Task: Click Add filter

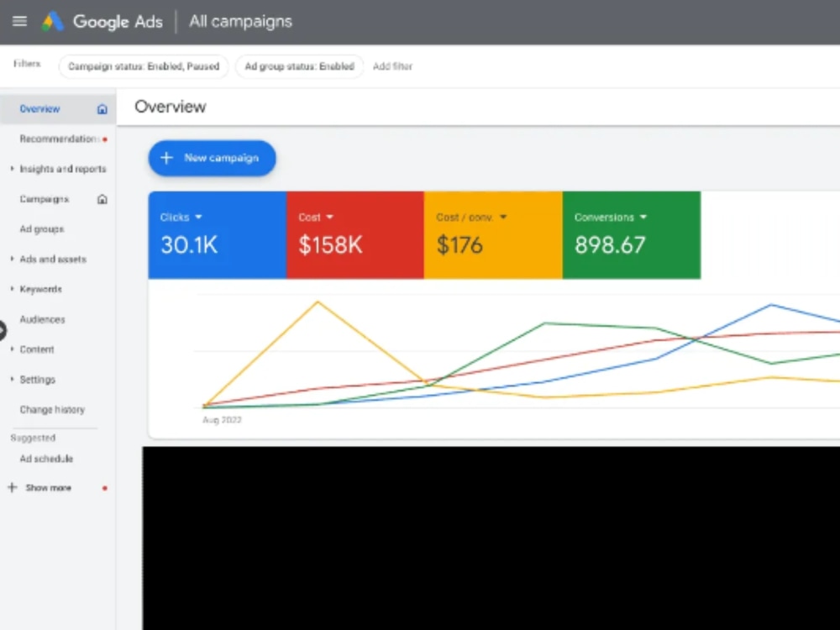Action: click(x=392, y=66)
